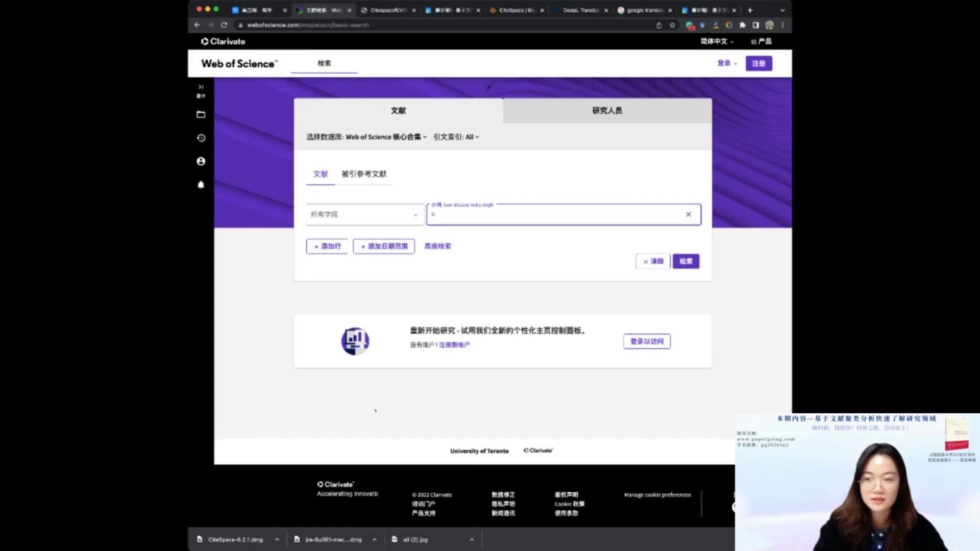Expand the 引文索引: All dropdown

point(456,137)
